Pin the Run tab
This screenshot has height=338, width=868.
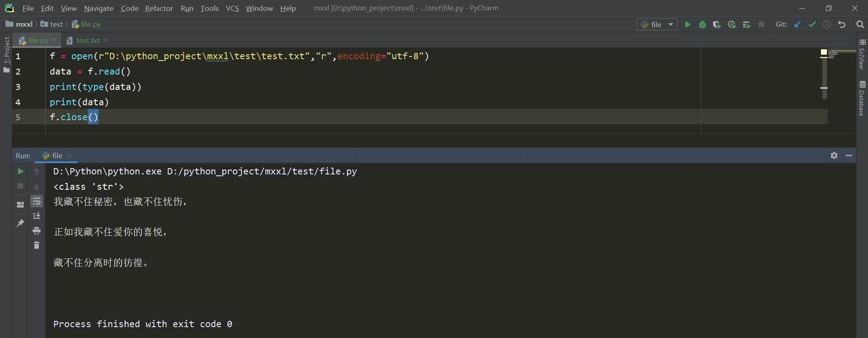click(x=20, y=223)
